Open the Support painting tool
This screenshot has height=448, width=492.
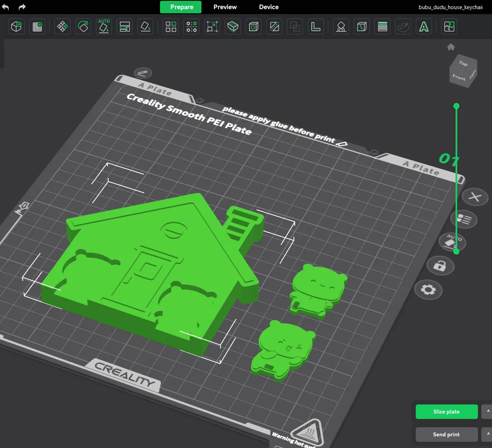pos(341,27)
